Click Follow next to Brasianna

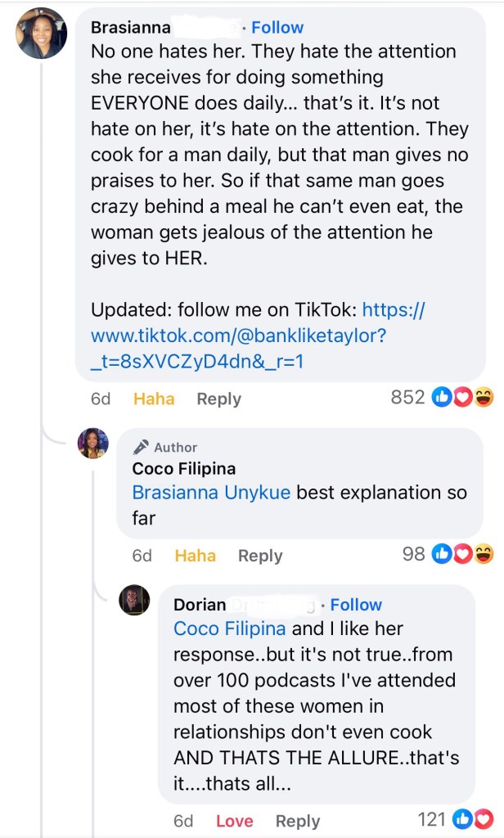(x=277, y=27)
